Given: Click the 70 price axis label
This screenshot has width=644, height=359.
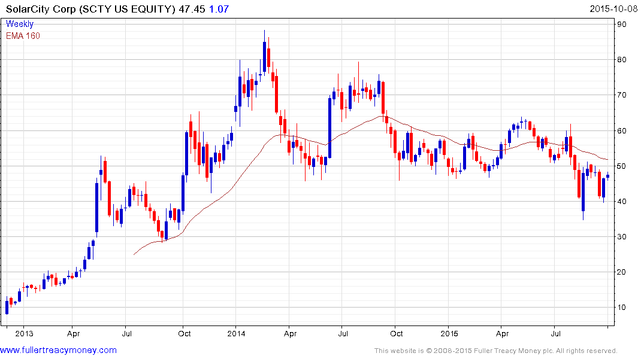Looking at the screenshot, I should click(x=622, y=95).
